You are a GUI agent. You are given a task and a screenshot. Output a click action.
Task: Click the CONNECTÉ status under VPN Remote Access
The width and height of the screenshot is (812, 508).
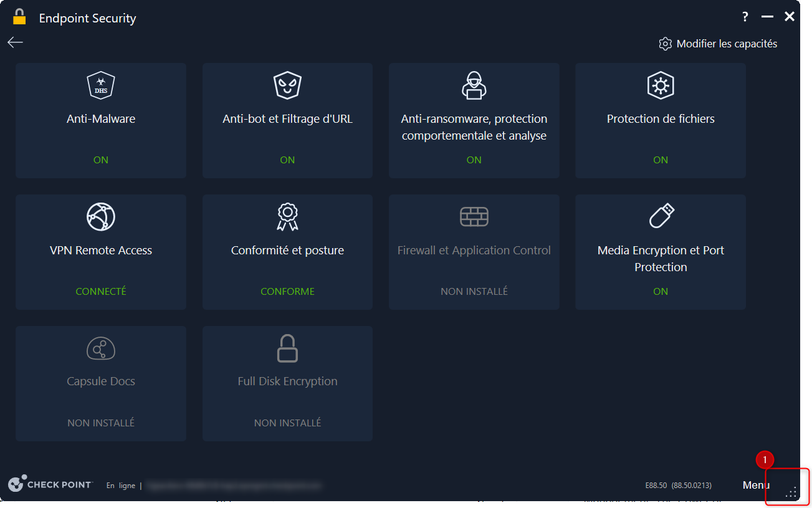(101, 291)
